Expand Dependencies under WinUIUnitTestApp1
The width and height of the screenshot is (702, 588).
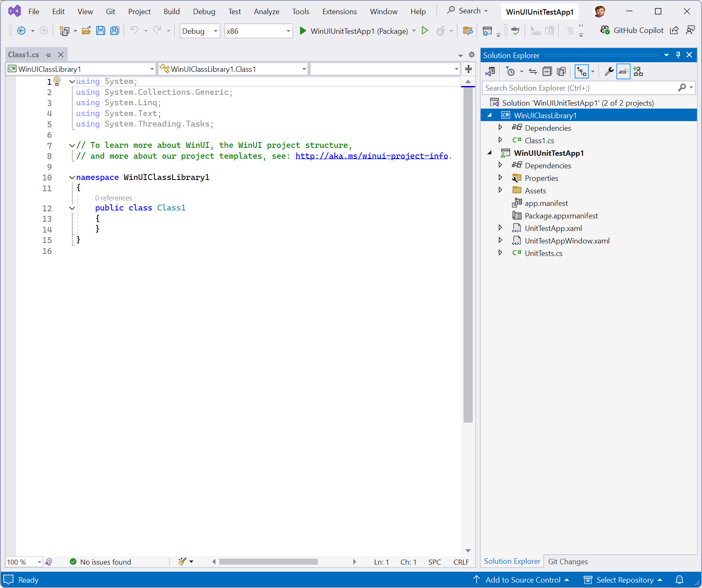click(x=500, y=165)
